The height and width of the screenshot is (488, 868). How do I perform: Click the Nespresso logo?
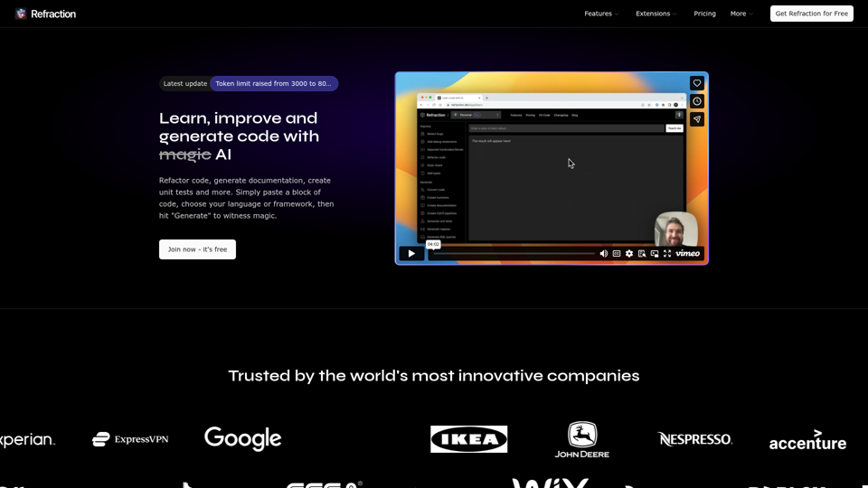coord(694,439)
